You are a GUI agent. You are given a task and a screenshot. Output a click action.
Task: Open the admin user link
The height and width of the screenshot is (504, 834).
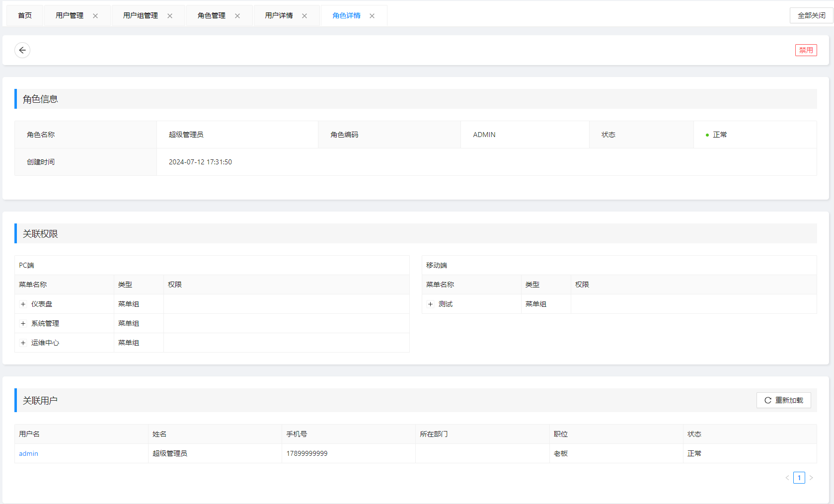[28, 453]
